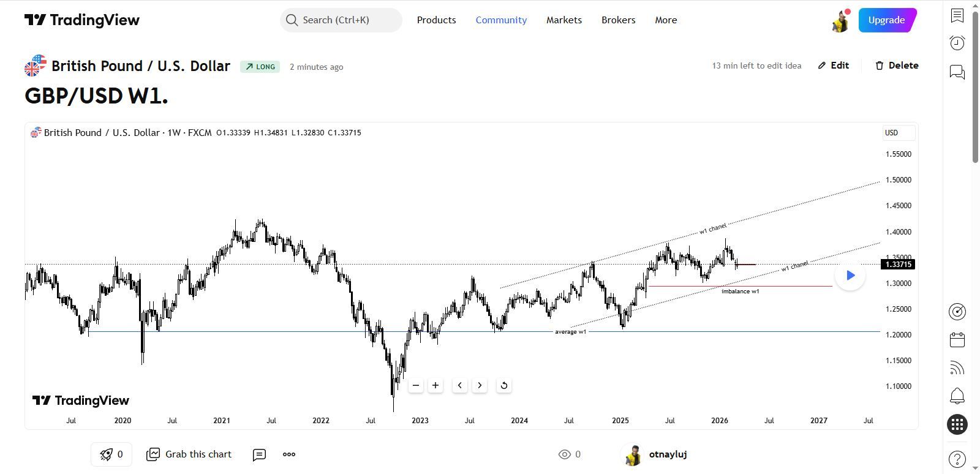
Task: Click the help center question icon
Action: point(957,459)
